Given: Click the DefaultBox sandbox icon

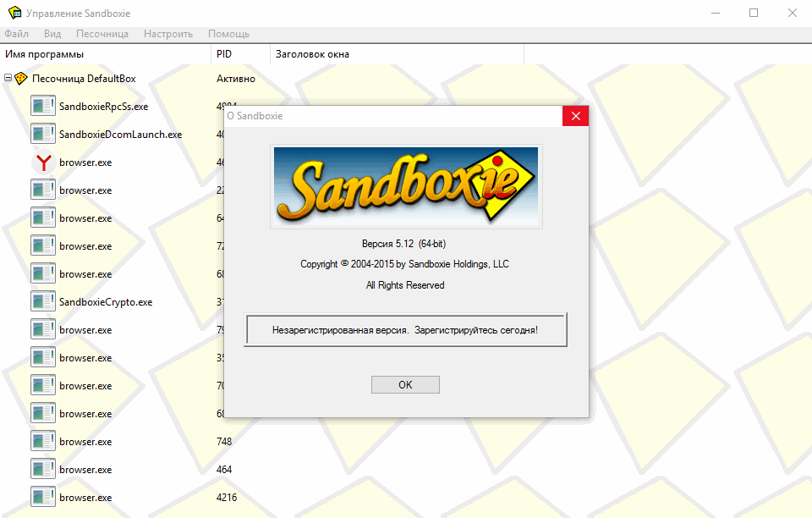Looking at the screenshot, I should point(20,79).
